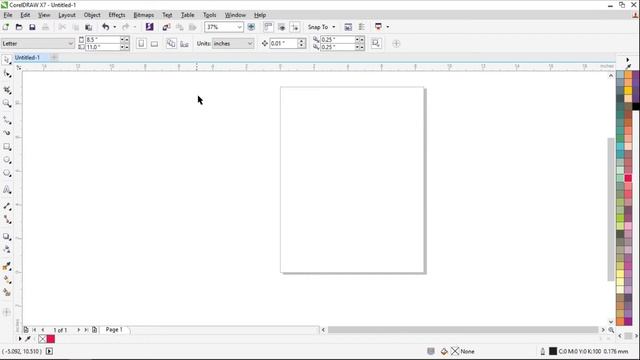This screenshot has height=360, width=640.
Task: Expand the cursor coordinates status arrow
Action: coord(49,351)
